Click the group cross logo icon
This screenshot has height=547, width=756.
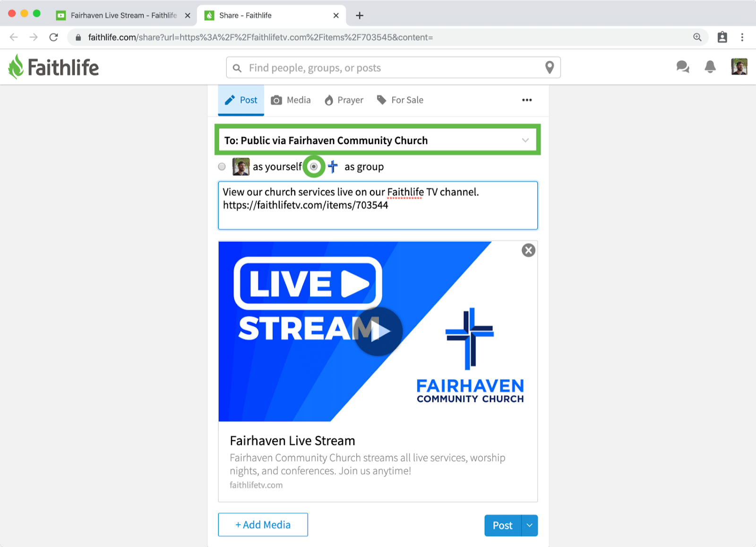(333, 167)
